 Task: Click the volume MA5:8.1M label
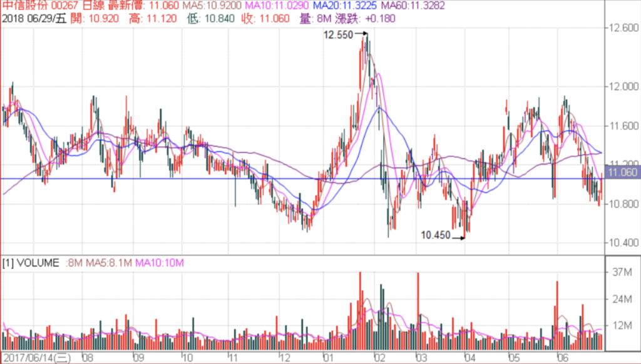pyautogui.click(x=109, y=263)
